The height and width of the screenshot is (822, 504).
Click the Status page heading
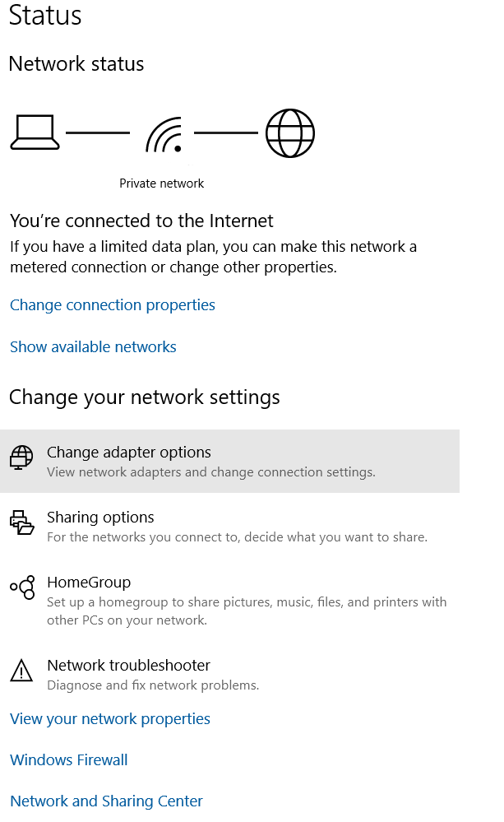[x=45, y=15]
